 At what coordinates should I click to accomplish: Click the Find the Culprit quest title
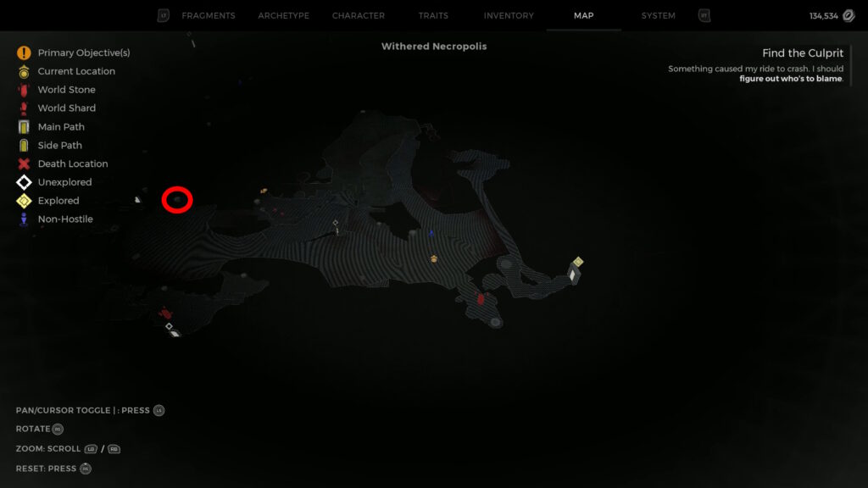pyautogui.click(x=803, y=53)
